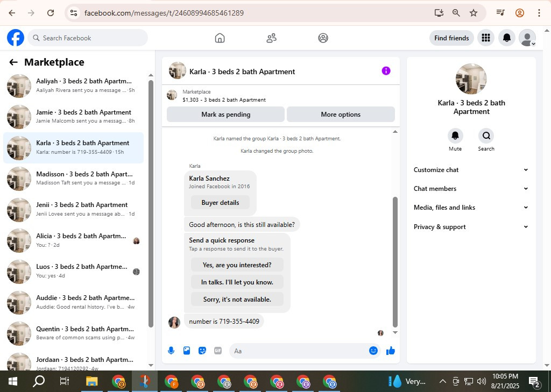Image resolution: width=551 pixels, height=392 pixels.
Task: Open Jenii's apartment conversation
Action: [x=73, y=209]
